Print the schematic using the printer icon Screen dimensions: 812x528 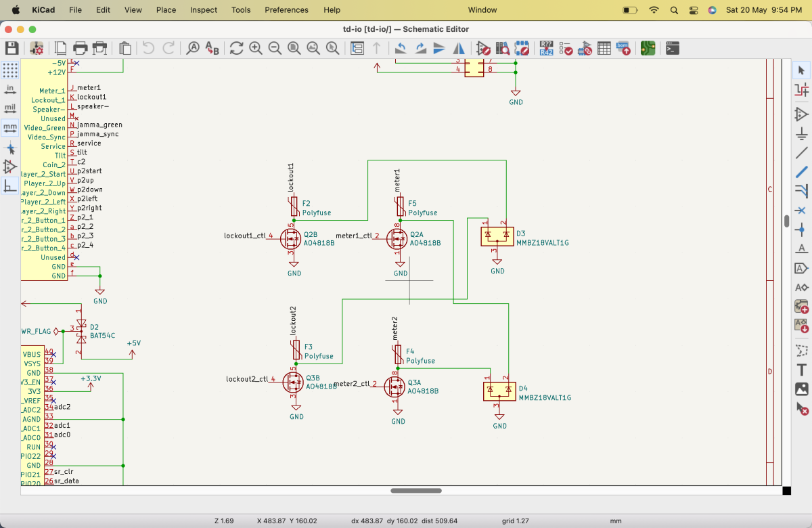(x=81, y=48)
